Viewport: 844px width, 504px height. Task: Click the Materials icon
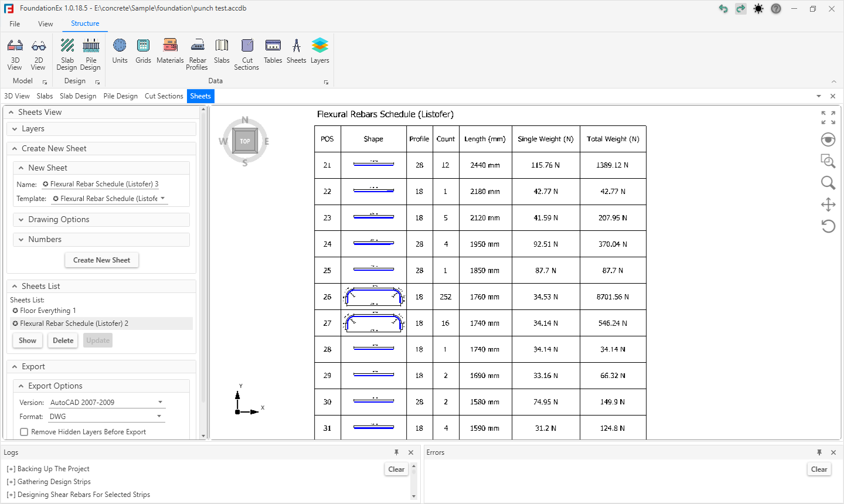170,52
